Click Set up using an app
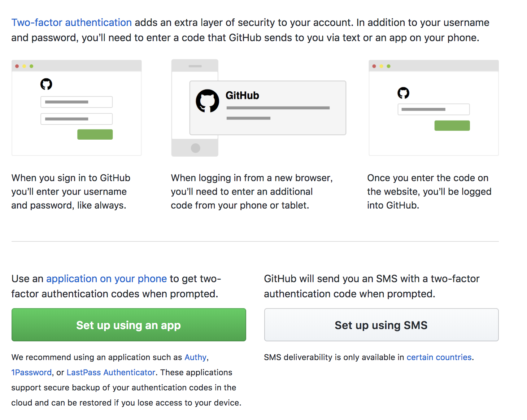The width and height of the screenshot is (527, 420). coord(129,325)
